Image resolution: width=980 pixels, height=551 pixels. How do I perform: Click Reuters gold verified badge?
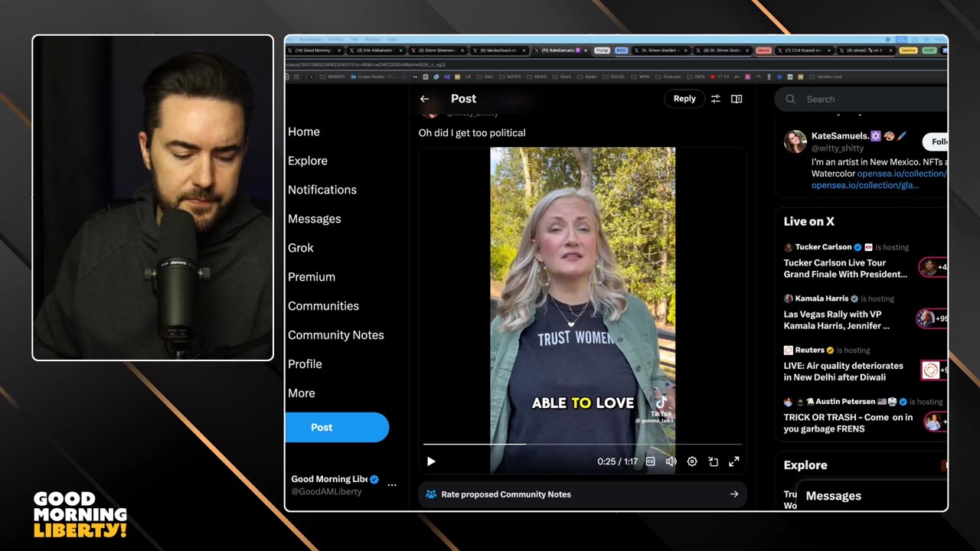(831, 350)
